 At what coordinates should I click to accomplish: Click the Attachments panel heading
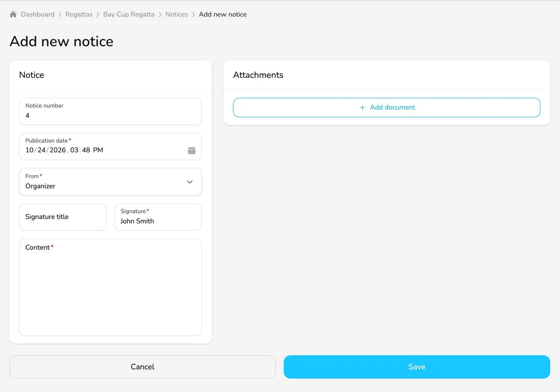258,75
